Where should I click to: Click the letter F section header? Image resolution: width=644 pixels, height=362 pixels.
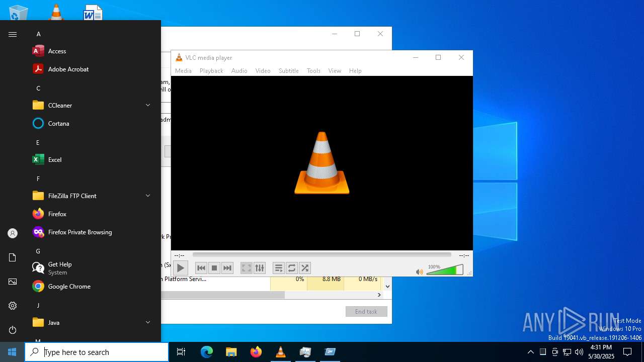click(38, 179)
